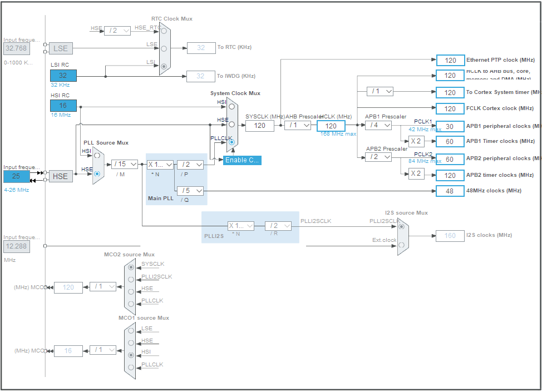Open the MCO2 /1 divider dropdown
Viewport: 542px width, 392px height.
coord(102,287)
